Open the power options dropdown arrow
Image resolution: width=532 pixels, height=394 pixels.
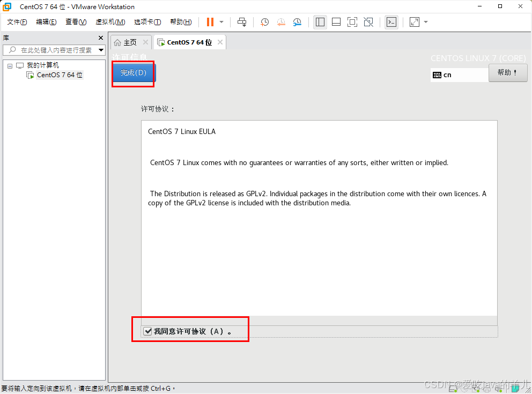pyautogui.click(x=221, y=22)
